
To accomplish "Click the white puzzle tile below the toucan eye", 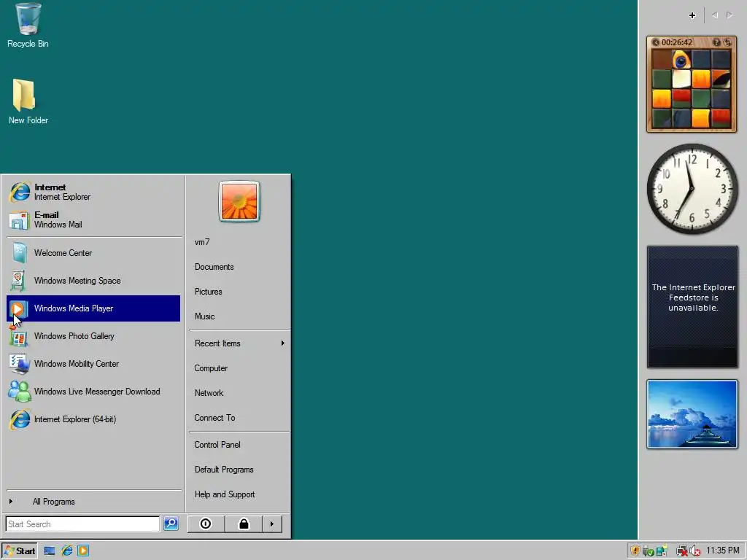I will click(x=681, y=79).
